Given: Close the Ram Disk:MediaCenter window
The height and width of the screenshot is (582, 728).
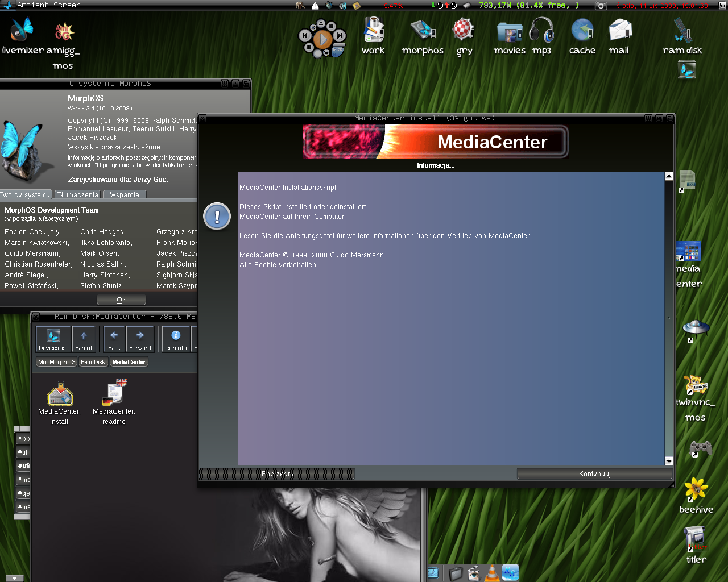Looking at the screenshot, I should pos(35,317).
